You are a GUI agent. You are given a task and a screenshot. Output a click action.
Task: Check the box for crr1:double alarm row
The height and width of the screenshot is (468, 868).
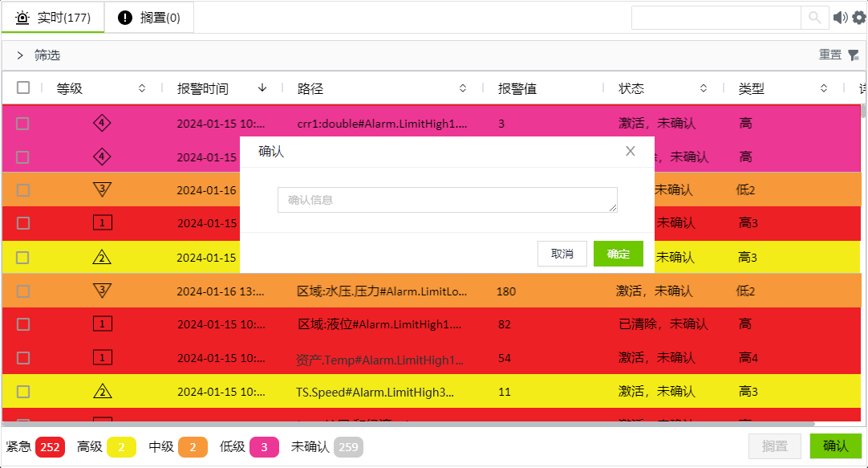23,124
